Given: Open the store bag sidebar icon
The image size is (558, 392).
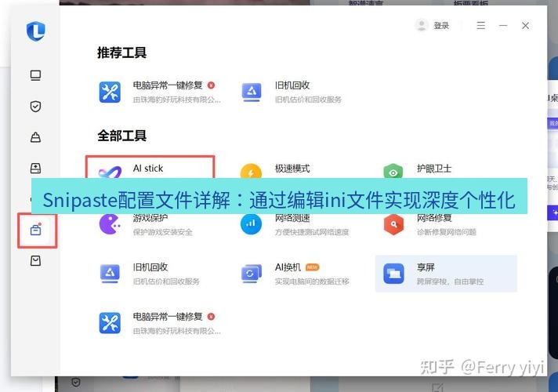Looking at the screenshot, I should tap(35, 260).
